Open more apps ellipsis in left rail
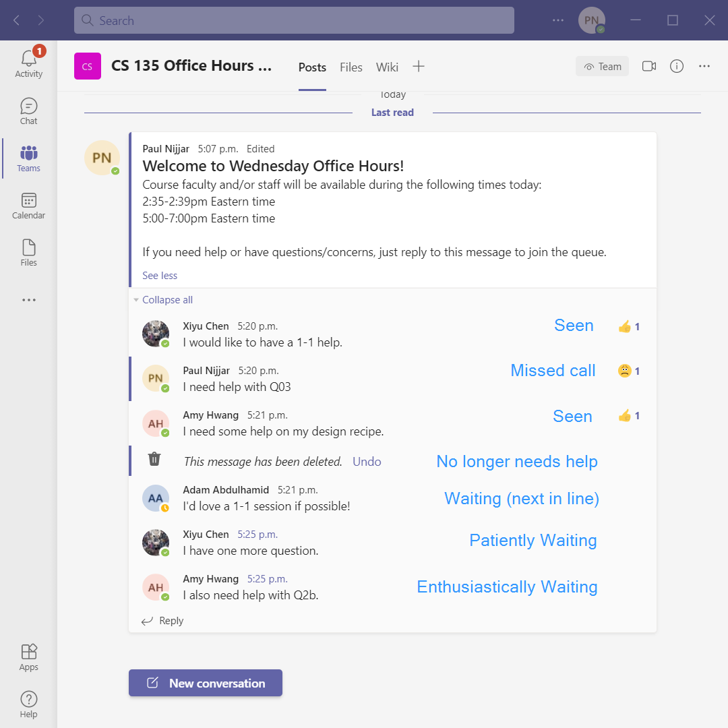This screenshot has width=728, height=728. pyautogui.click(x=28, y=300)
